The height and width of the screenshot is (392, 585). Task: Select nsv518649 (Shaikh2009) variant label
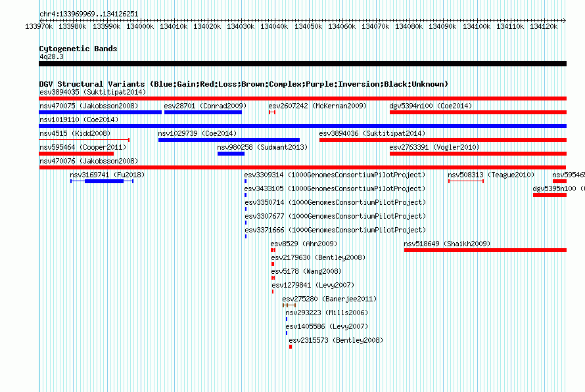(x=447, y=244)
